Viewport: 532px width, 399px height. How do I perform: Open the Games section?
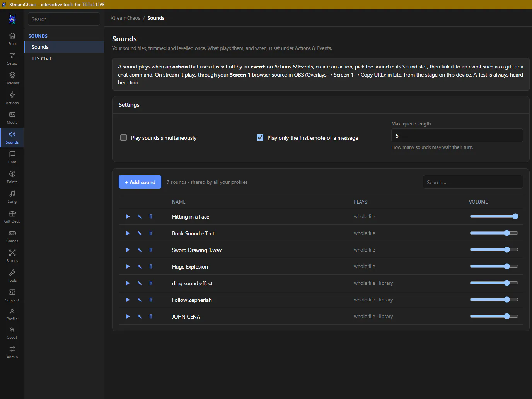coord(12,236)
